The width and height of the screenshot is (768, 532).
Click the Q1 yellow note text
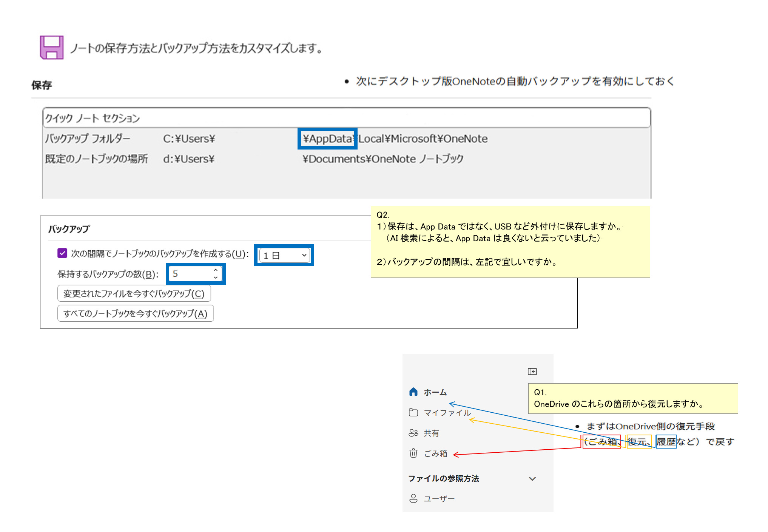pos(633,398)
